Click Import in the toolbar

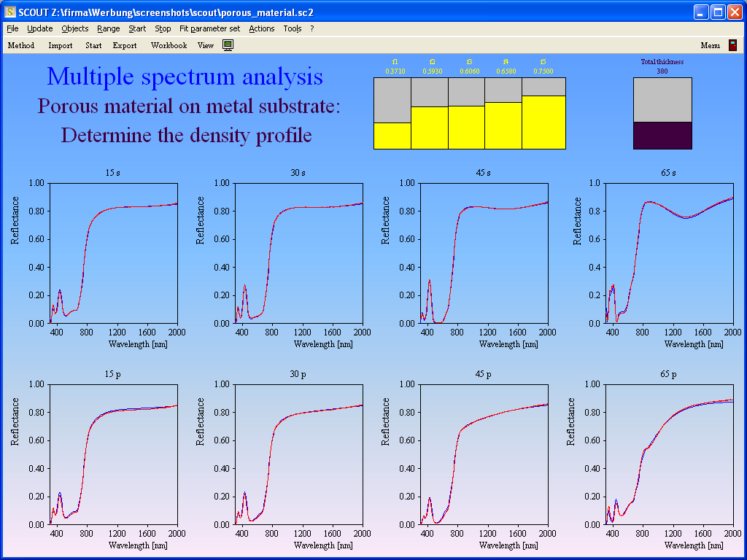(61, 45)
